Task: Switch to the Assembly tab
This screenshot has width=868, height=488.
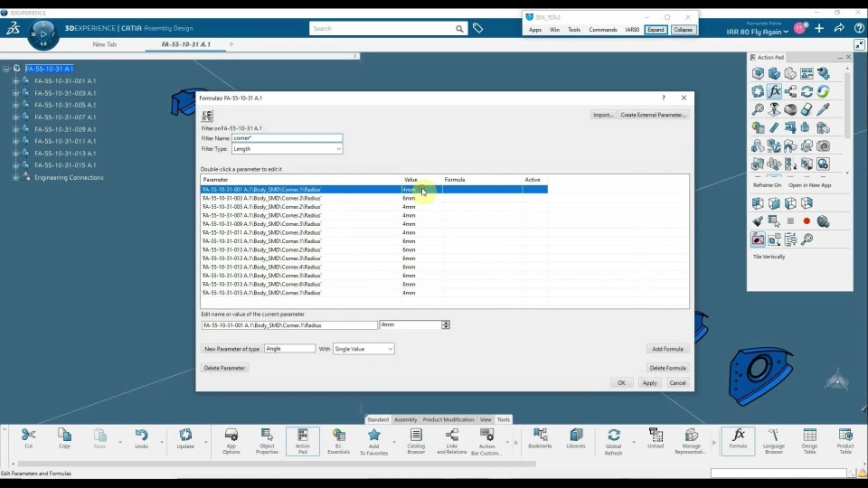Action: [405, 419]
